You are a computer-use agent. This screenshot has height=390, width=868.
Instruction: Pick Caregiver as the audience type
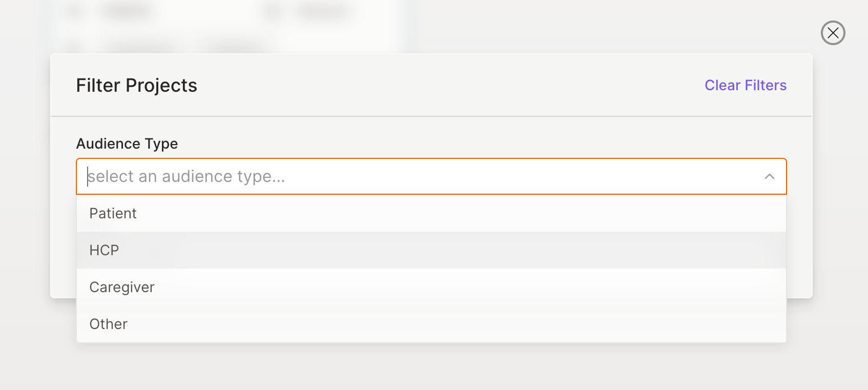pyautogui.click(x=122, y=287)
